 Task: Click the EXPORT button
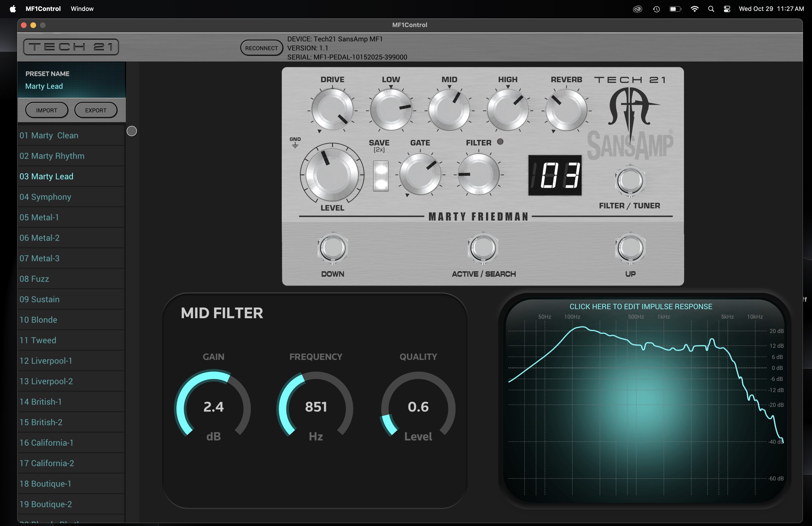click(95, 110)
